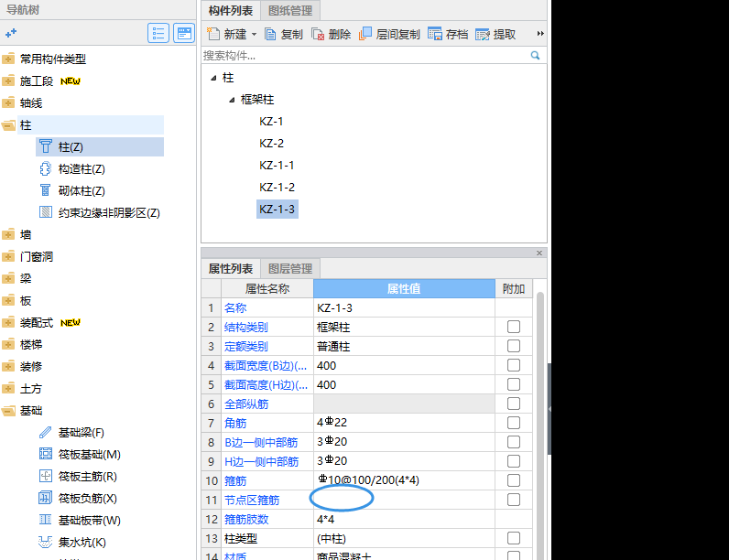Click the 节点区箍筋 value cell
The image size is (729, 560).
404,501
